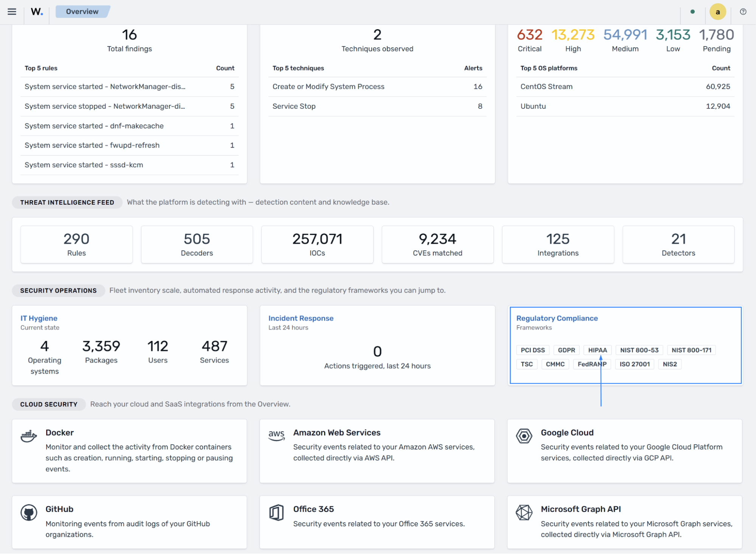Image resolution: width=756 pixels, height=554 pixels.
Task: Select the TSC framework tag
Action: (x=527, y=364)
